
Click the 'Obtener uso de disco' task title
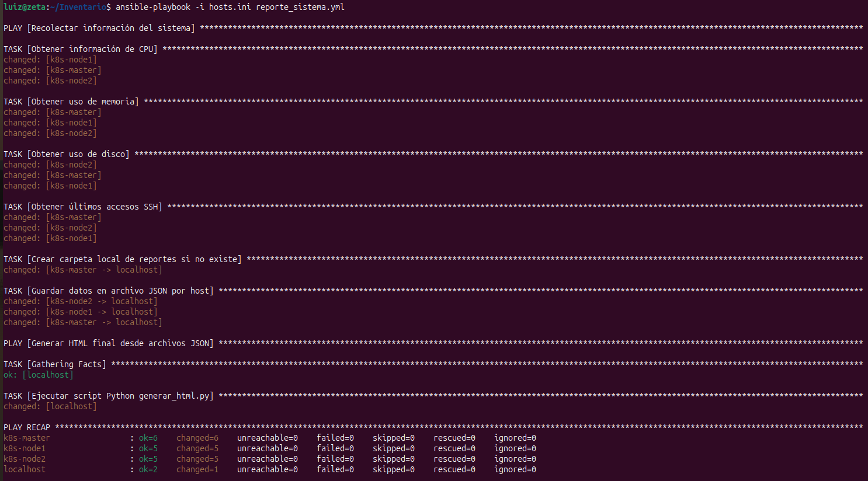79,154
